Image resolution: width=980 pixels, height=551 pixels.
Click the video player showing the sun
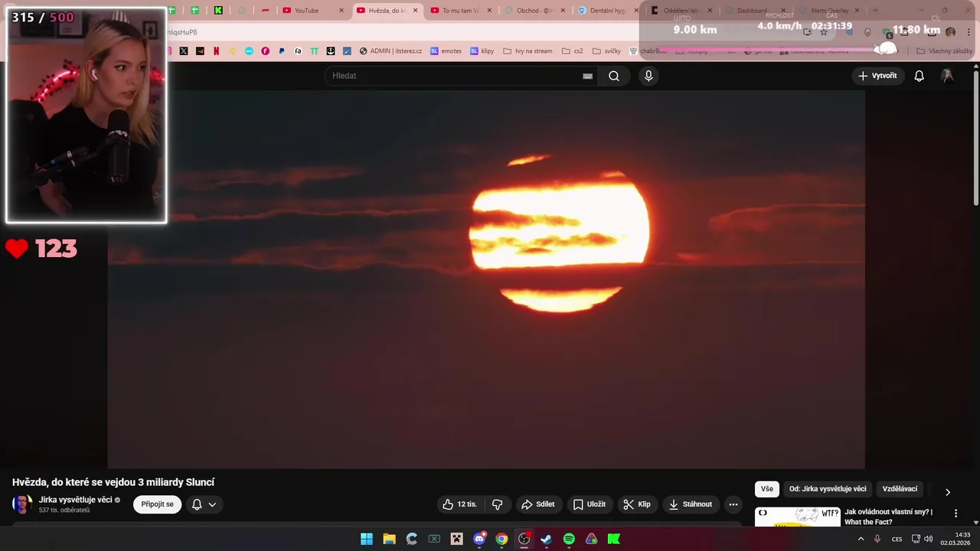486,279
